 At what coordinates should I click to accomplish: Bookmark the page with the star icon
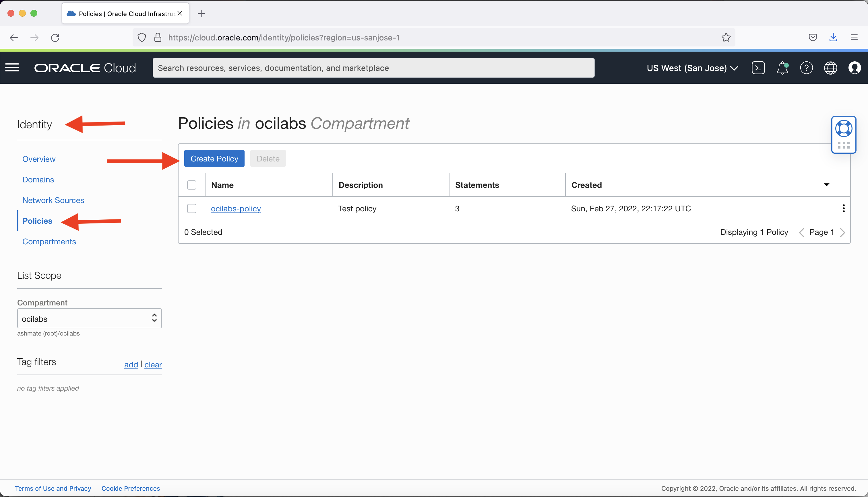[x=726, y=37]
